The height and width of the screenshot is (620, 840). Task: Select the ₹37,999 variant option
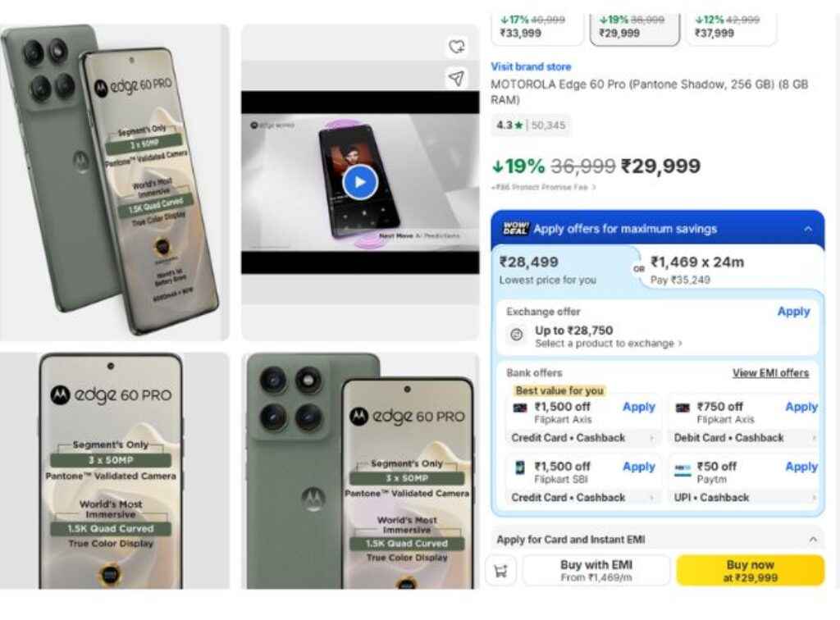click(x=731, y=28)
